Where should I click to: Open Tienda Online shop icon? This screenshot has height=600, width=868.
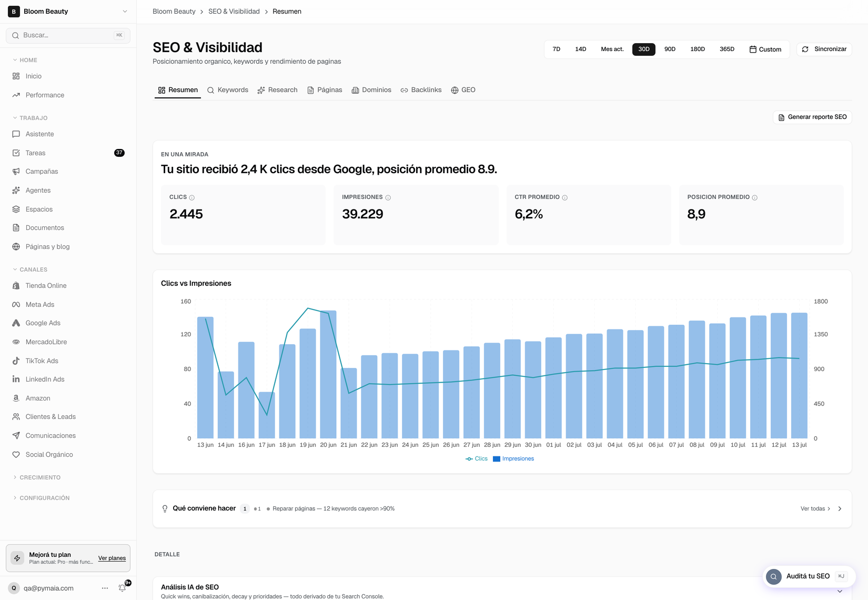(16, 286)
